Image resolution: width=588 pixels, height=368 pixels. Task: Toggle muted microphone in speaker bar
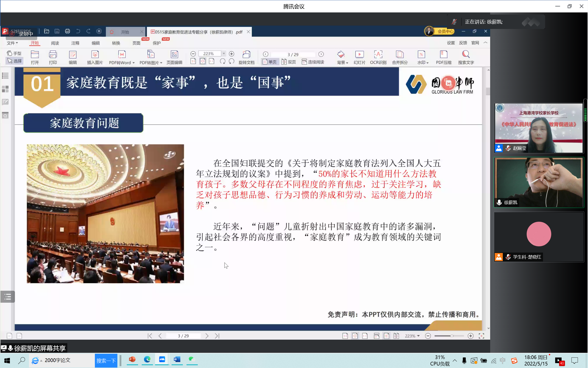tap(454, 22)
